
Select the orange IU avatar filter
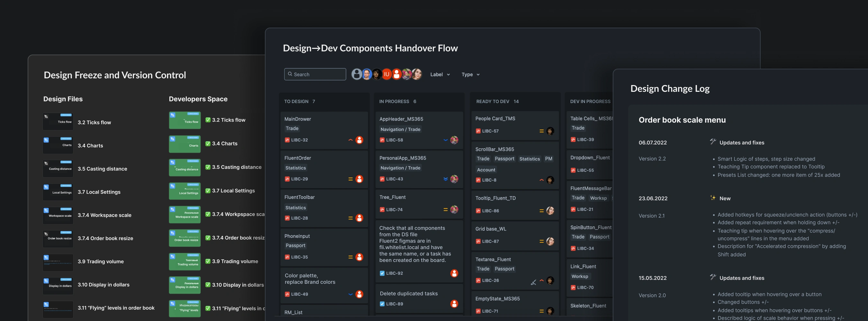(386, 74)
